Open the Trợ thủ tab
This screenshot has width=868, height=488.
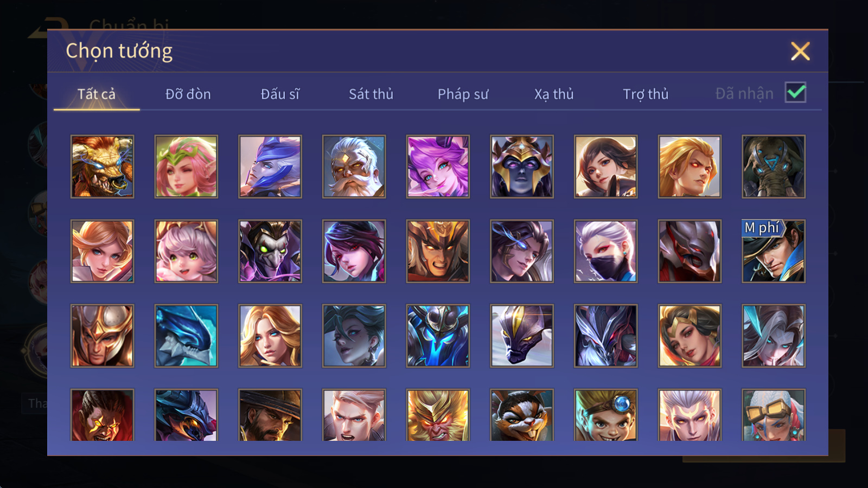tap(646, 94)
